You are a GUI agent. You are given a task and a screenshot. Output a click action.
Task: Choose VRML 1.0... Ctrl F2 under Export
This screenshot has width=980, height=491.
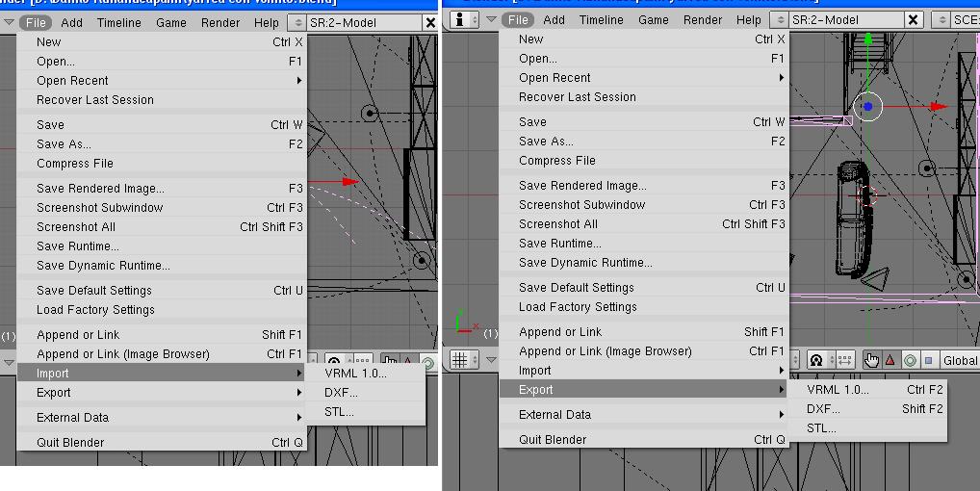868,390
